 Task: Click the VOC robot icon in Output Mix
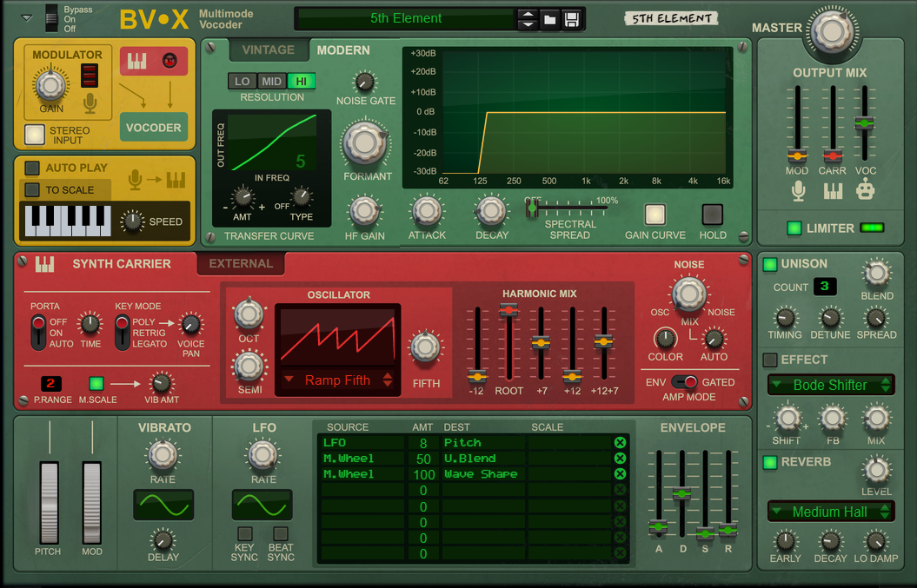point(866,191)
